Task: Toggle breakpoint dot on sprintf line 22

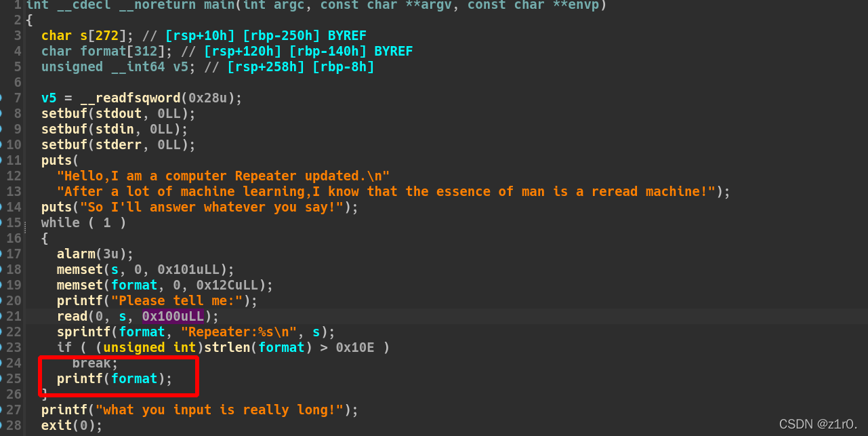Action: [1, 332]
